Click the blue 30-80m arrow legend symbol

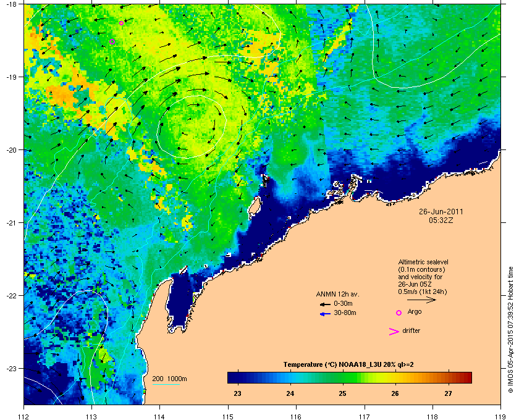(x=326, y=314)
